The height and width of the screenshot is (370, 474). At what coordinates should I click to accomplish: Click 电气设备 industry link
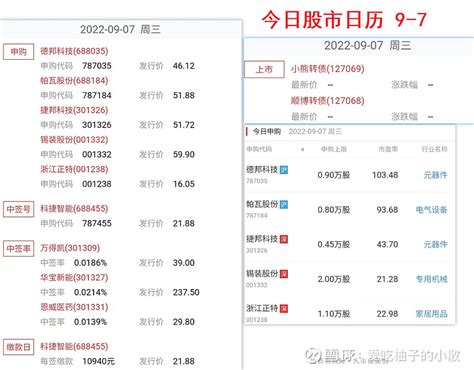432,210
